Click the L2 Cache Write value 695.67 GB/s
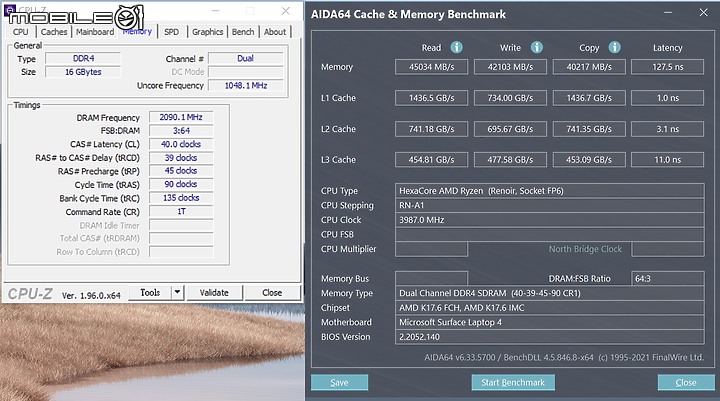 pyautogui.click(x=510, y=129)
